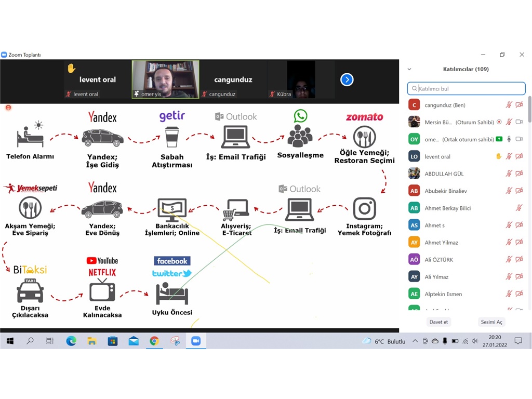Select omer yis video thumbnail

point(166,79)
